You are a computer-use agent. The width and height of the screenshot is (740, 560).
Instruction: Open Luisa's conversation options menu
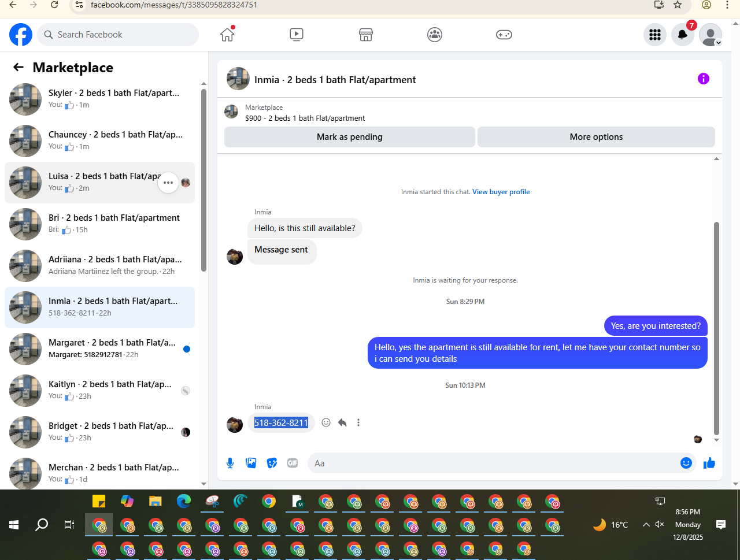click(x=168, y=183)
